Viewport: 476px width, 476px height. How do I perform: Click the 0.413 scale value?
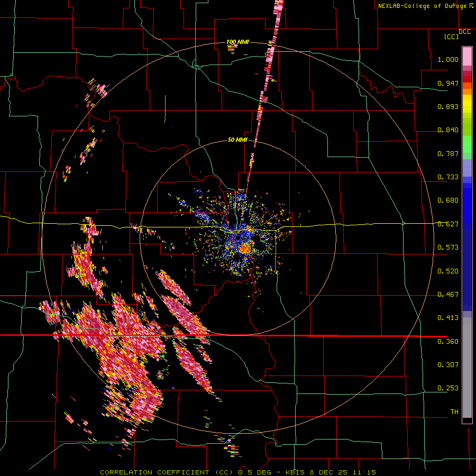448,318
